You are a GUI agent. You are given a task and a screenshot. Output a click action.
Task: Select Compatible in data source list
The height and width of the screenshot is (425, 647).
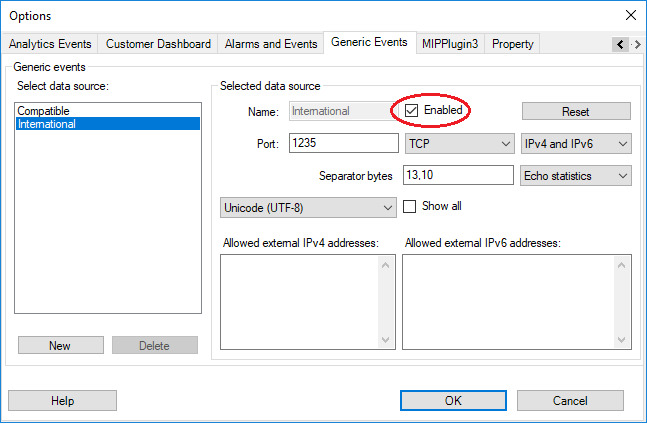pyautogui.click(x=44, y=111)
